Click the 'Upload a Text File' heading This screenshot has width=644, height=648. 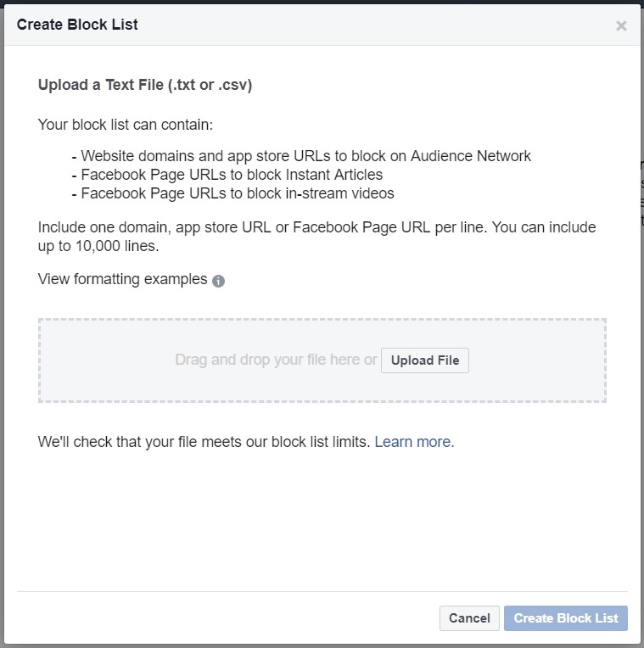(145, 85)
